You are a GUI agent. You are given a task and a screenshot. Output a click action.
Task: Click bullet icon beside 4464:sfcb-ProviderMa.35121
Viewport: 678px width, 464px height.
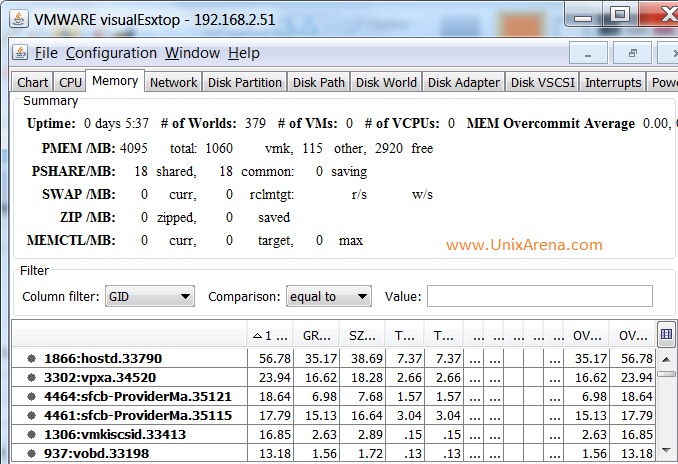31,396
